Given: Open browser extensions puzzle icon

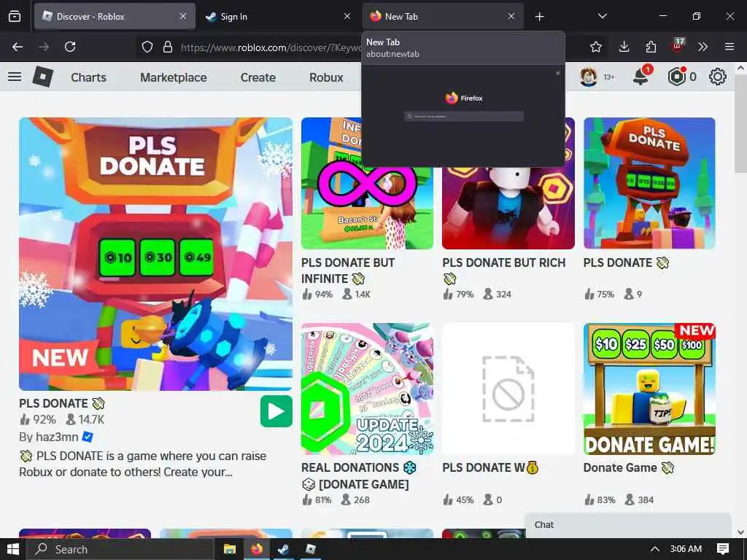Looking at the screenshot, I should click(651, 47).
